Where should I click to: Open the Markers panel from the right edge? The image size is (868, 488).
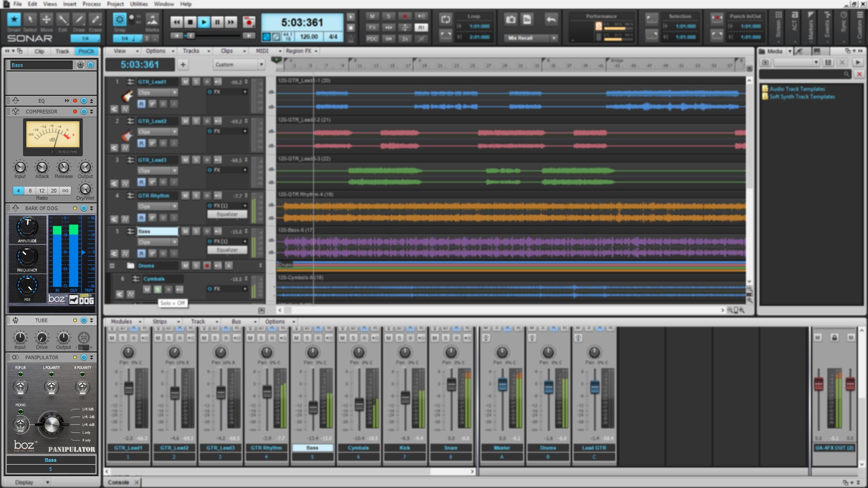811,27
